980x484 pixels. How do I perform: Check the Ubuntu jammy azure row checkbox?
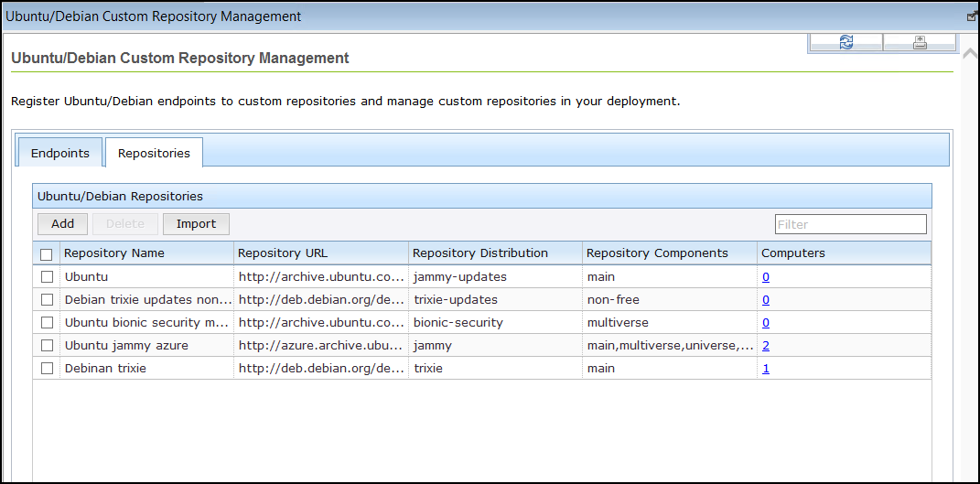pyautogui.click(x=47, y=345)
